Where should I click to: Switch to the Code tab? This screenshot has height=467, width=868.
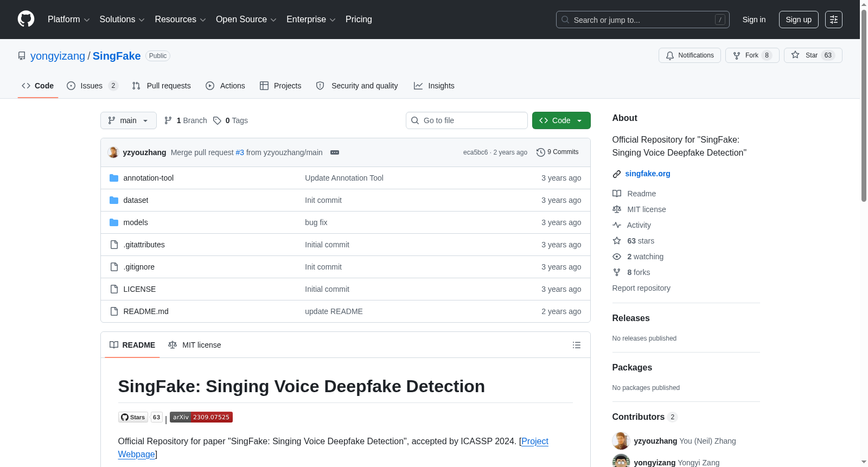coord(38,86)
